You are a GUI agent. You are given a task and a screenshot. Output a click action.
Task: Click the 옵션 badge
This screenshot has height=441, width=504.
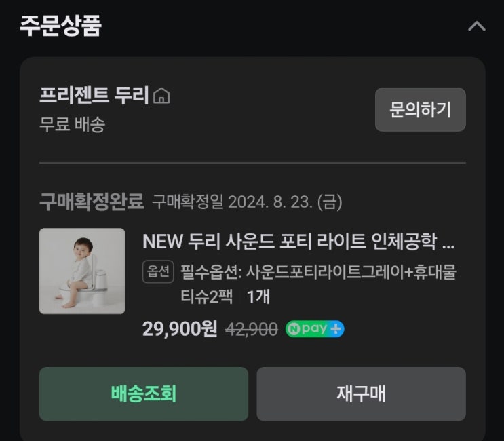point(158,271)
